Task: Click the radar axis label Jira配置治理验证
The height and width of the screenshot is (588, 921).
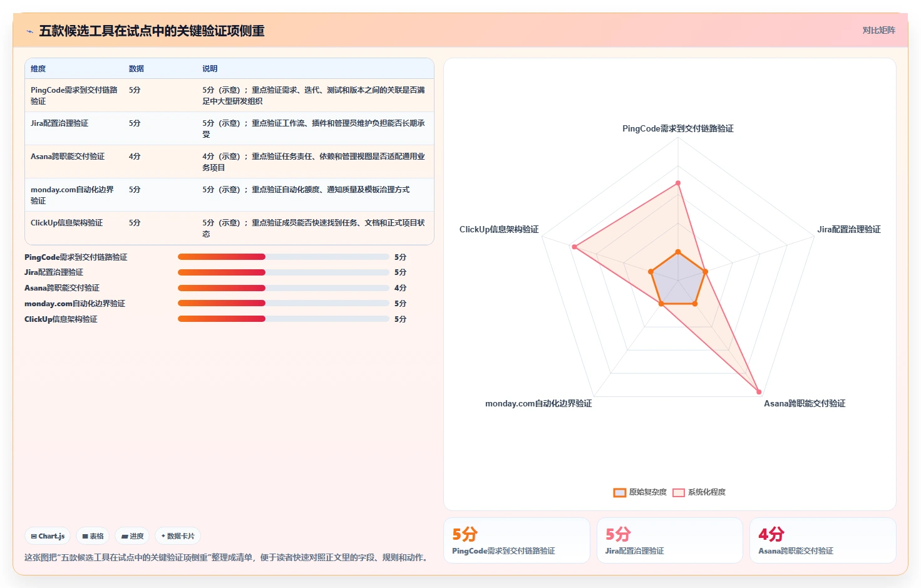Action: click(849, 229)
